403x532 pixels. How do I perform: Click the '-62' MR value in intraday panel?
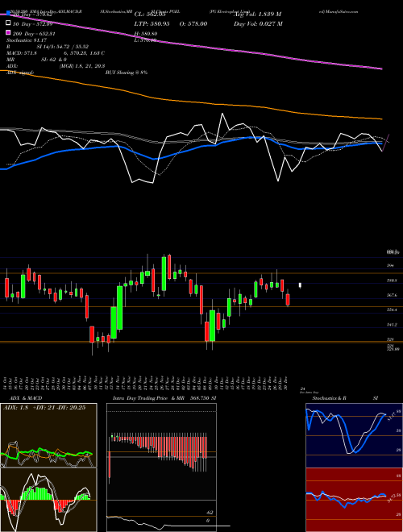[x=210, y=513]
